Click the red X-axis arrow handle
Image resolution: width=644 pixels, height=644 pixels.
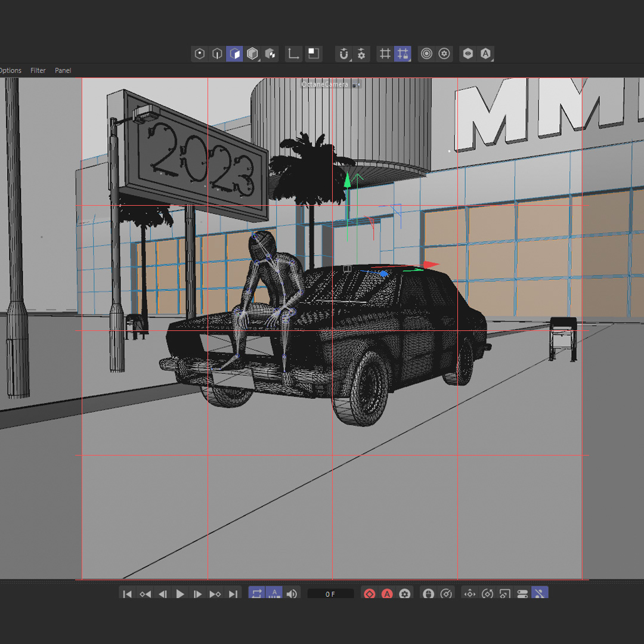[431, 265]
